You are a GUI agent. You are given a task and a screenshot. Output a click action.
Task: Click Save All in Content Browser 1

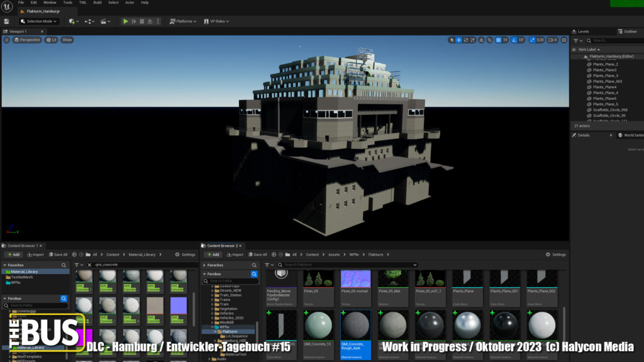coord(57,255)
